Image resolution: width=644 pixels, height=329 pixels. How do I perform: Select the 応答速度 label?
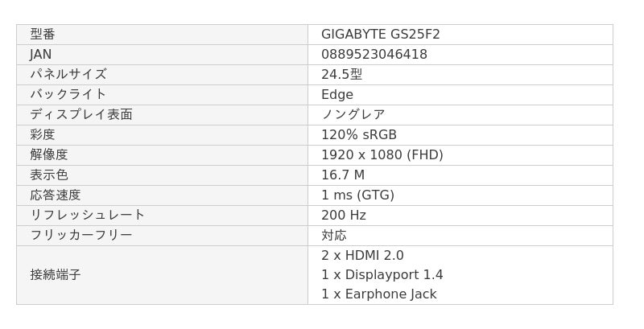[56, 195]
